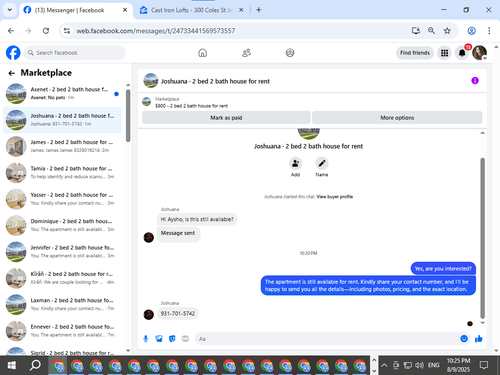The width and height of the screenshot is (500, 375).
Task: Open Windows notification center icon
Action: pos(484,365)
